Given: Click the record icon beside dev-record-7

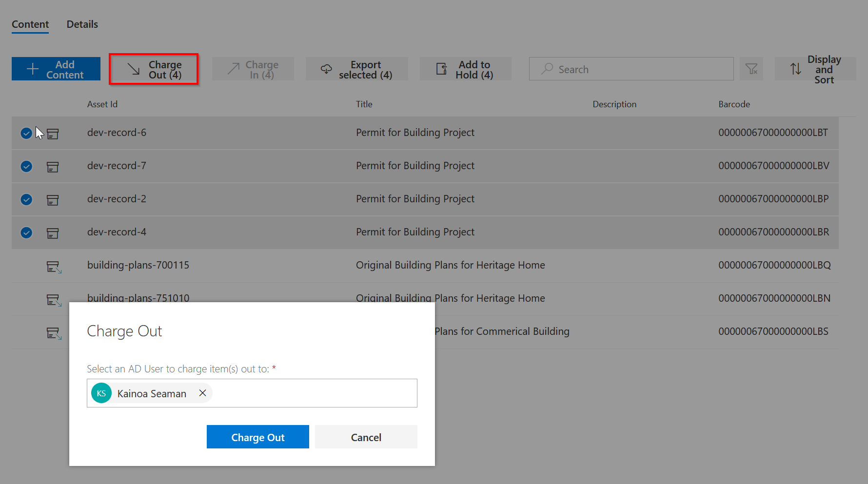Looking at the screenshot, I should [x=53, y=167].
